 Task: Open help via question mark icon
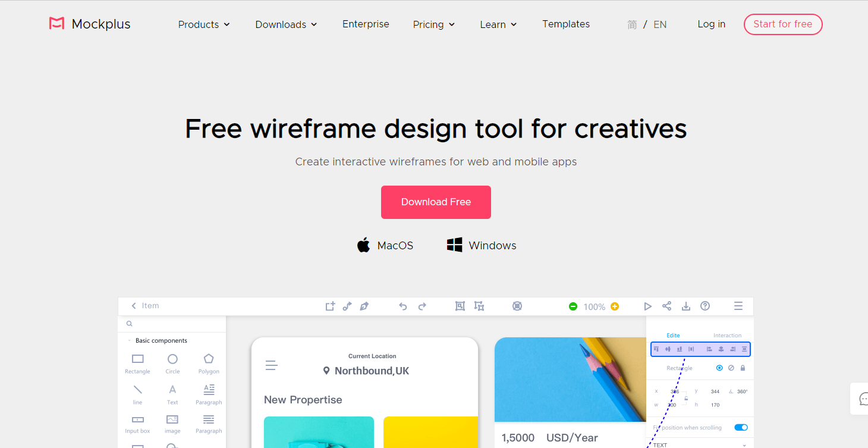coord(705,306)
